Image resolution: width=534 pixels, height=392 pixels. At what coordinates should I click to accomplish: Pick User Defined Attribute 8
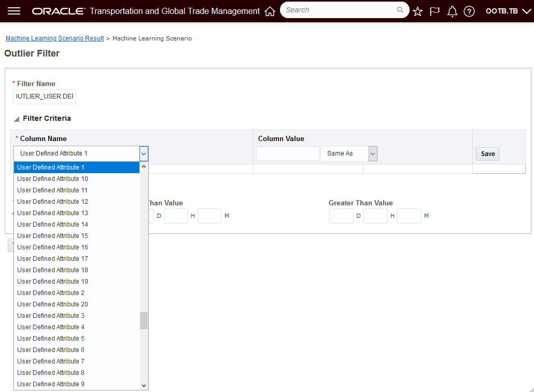[x=77, y=373]
